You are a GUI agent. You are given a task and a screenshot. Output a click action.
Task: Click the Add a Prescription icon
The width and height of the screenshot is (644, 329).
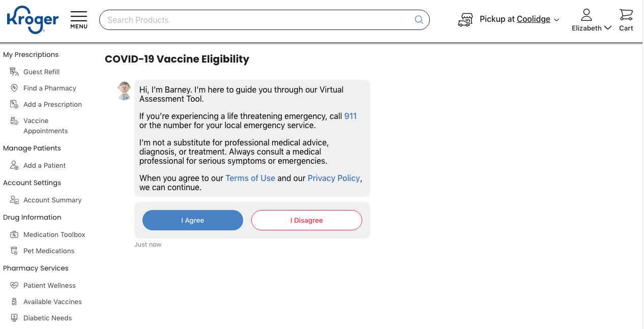pos(14,104)
